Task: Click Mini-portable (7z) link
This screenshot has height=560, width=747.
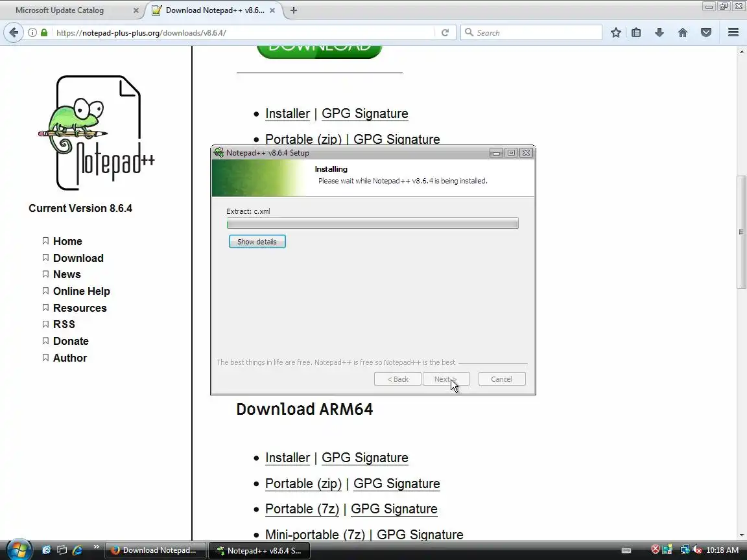Action: tap(315, 534)
